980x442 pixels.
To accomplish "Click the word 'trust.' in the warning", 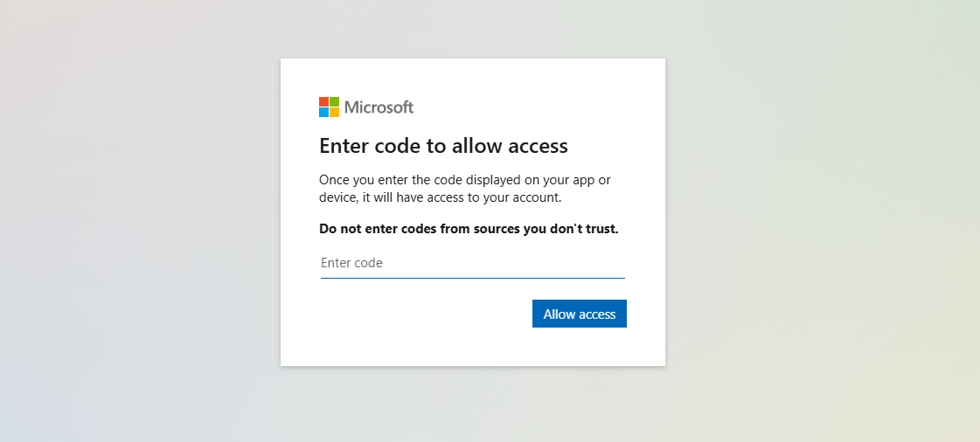I will pyautogui.click(x=601, y=229).
